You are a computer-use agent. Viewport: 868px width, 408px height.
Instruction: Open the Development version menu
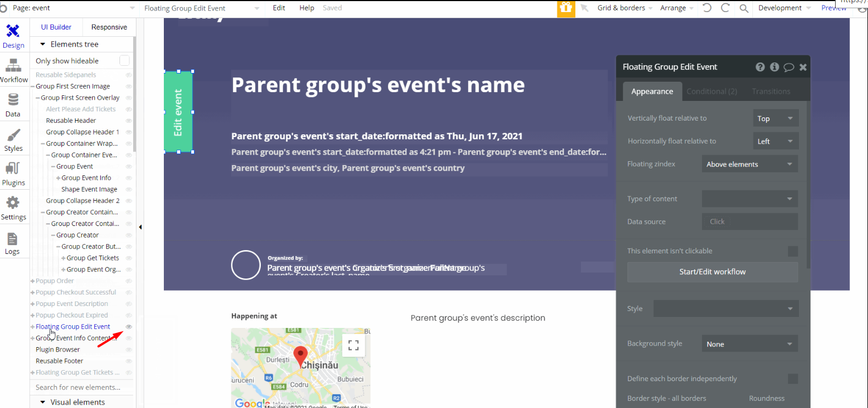click(784, 8)
